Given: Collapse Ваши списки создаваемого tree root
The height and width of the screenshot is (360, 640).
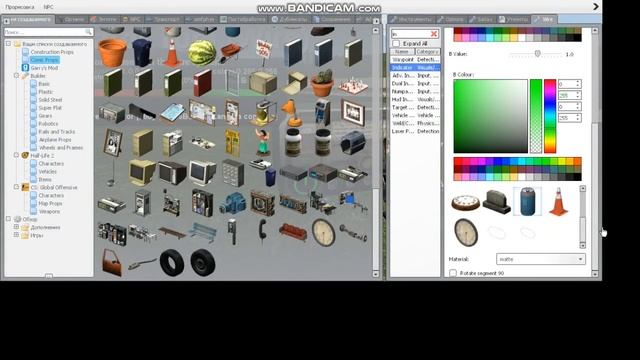Looking at the screenshot, I should tap(8, 43).
